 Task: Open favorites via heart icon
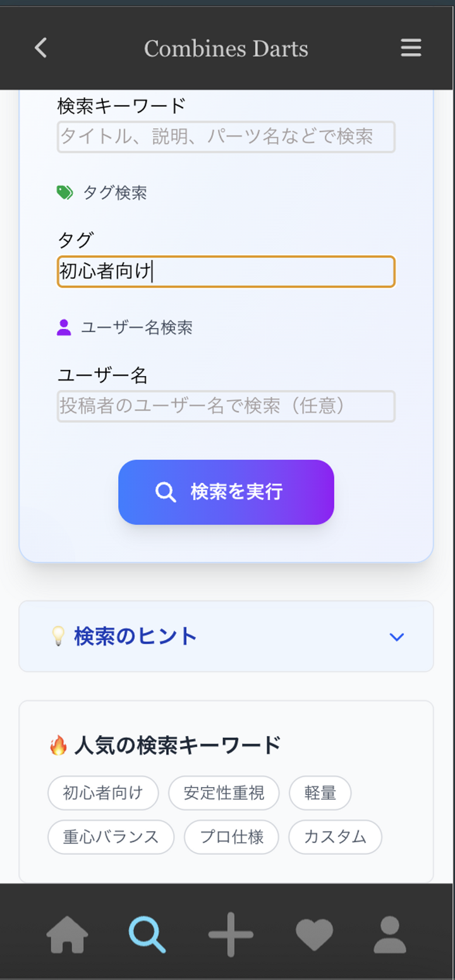(314, 934)
